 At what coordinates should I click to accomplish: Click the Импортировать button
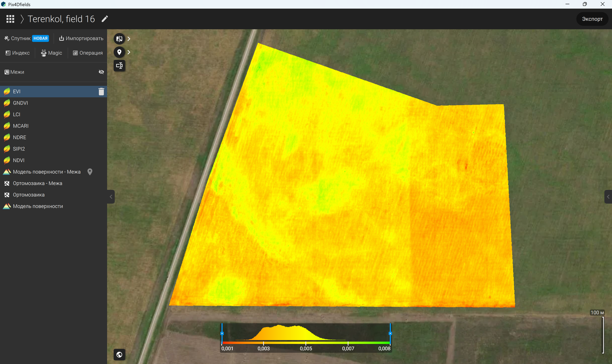(81, 38)
